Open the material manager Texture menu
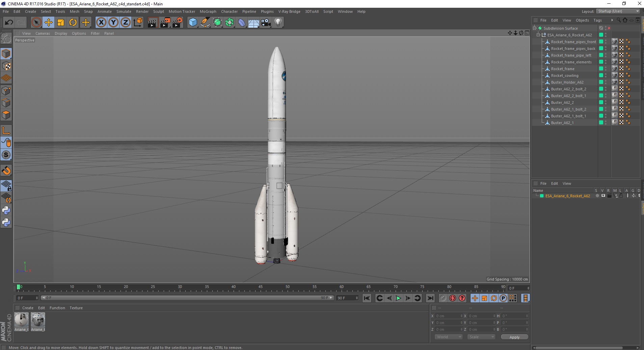Screen dimensions: 644x350 coord(76,308)
